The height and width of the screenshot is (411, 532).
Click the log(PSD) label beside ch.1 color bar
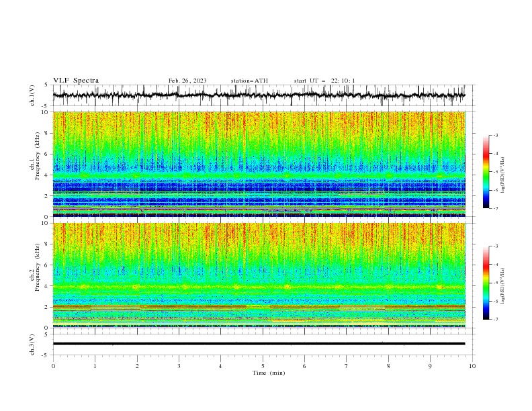click(x=503, y=175)
